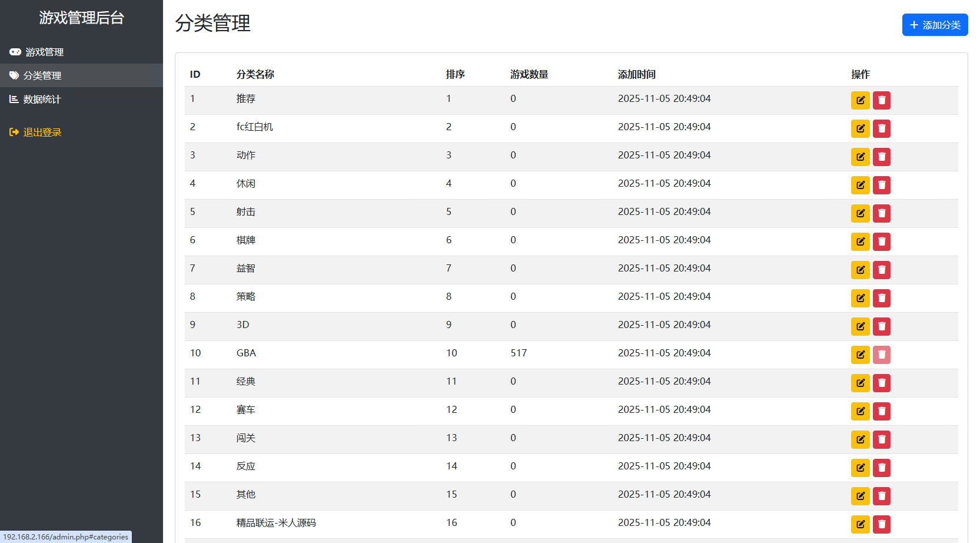Open edit for the GBA category

(x=860, y=355)
